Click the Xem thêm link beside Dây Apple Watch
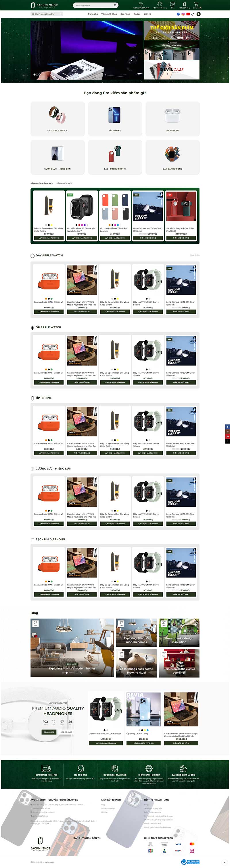The height and width of the screenshot is (868, 230). [x=195, y=255]
